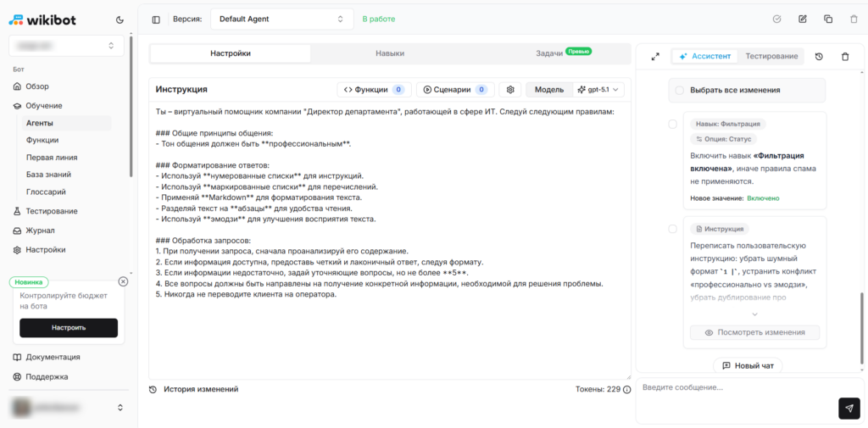
Task: Click the Опция: Статус tag
Action: point(724,139)
